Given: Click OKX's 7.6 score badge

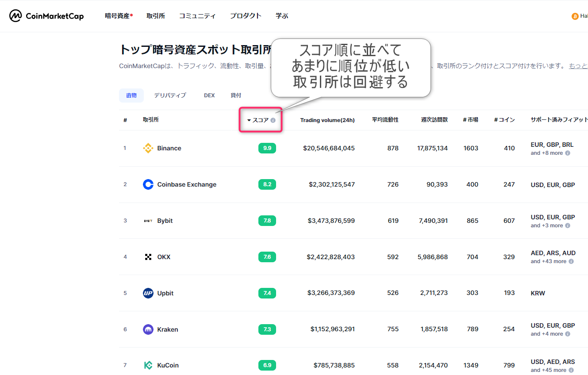Looking at the screenshot, I should [267, 257].
